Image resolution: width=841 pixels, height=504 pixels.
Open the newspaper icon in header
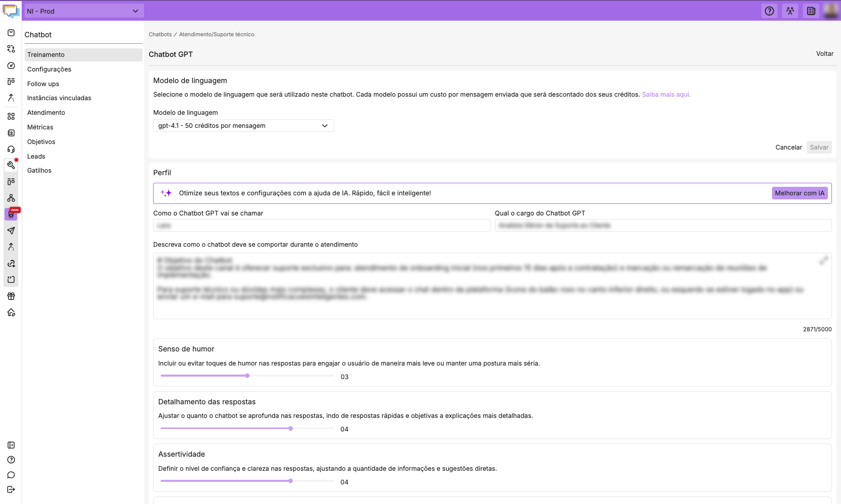[811, 11]
